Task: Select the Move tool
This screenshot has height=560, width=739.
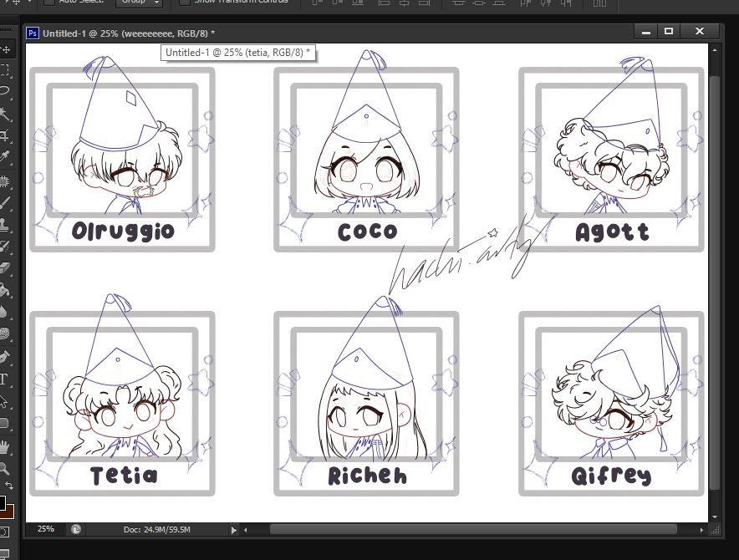Action: [x=6, y=49]
